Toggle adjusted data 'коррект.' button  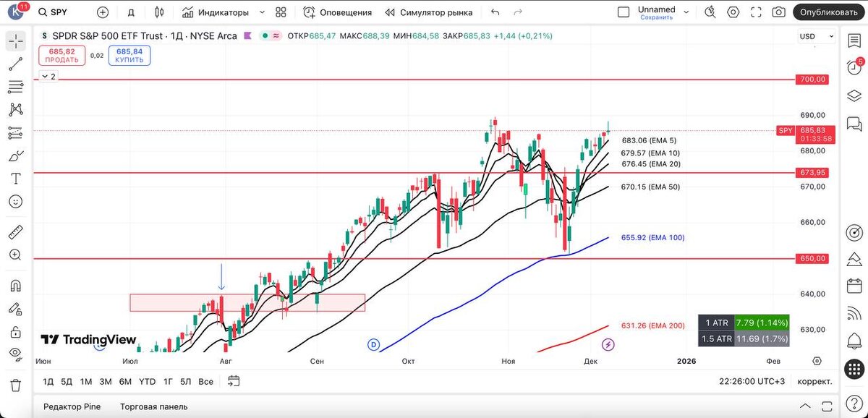coord(814,381)
